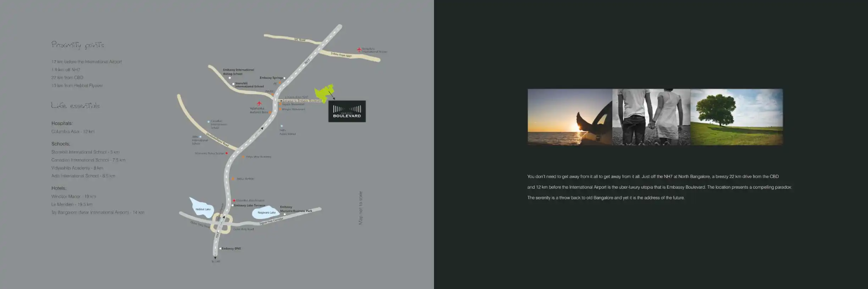This screenshot has height=289, width=868.
Task: Click the Hebbal flyover cloverleaf junction
Action: pyautogui.click(x=222, y=224)
